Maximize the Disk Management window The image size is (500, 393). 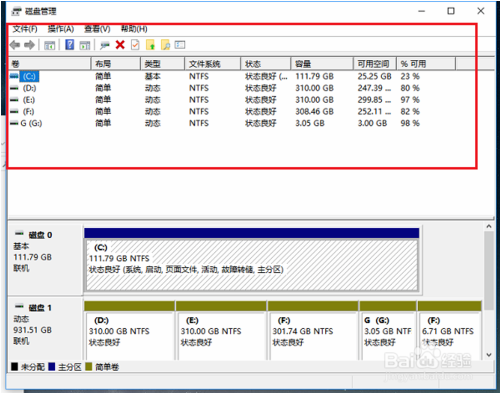click(451, 11)
